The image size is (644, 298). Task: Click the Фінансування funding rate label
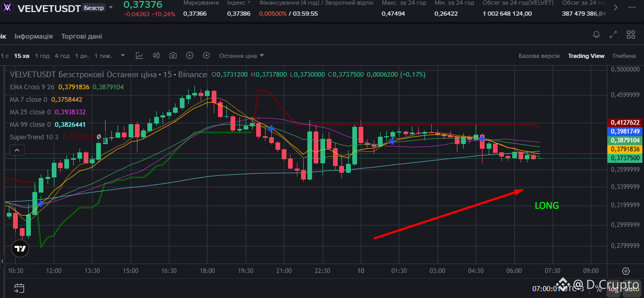(x=317, y=3)
